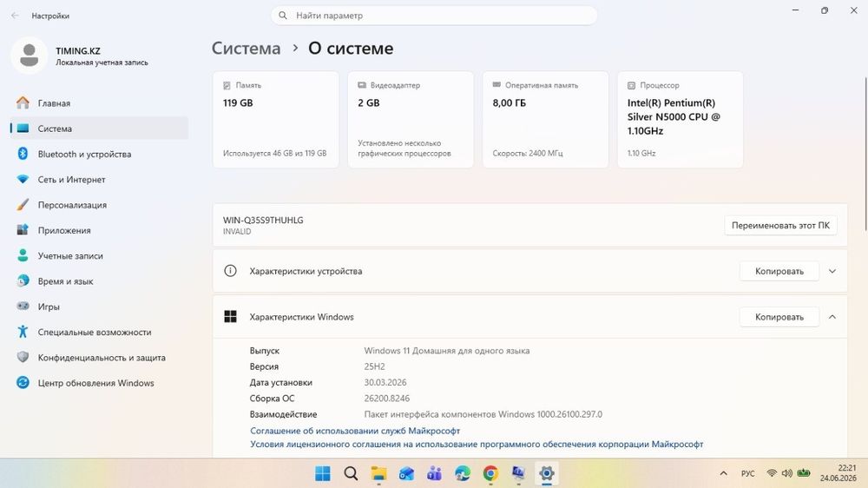The width and height of the screenshot is (868, 488).
Task: Click install date 30.03.2026
Action: [x=385, y=383]
